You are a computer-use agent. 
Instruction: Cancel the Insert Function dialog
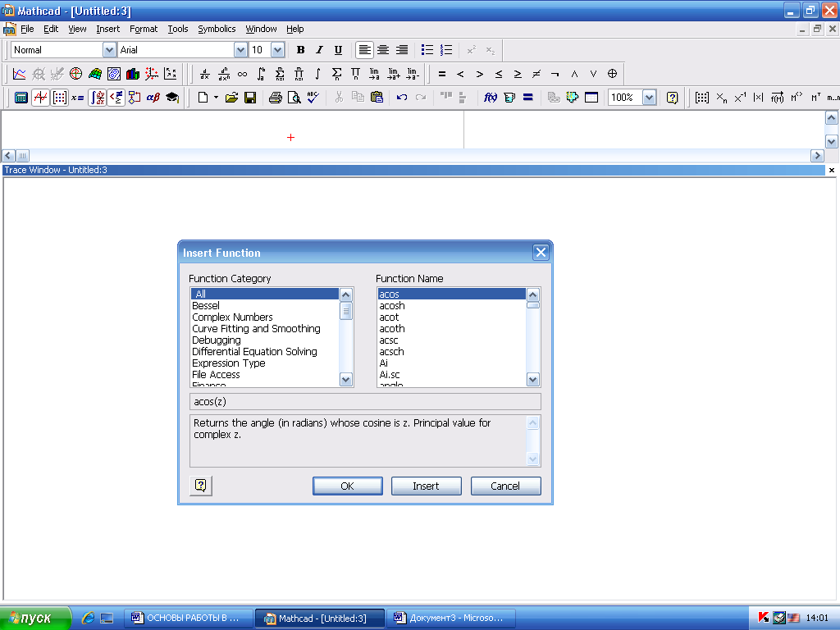pos(505,486)
